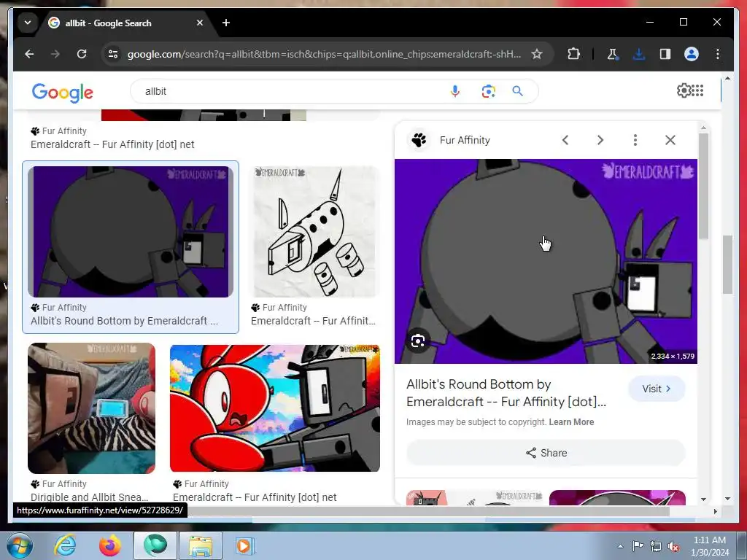Open the Google apps grid
This screenshot has height=560, width=747.
697,90
